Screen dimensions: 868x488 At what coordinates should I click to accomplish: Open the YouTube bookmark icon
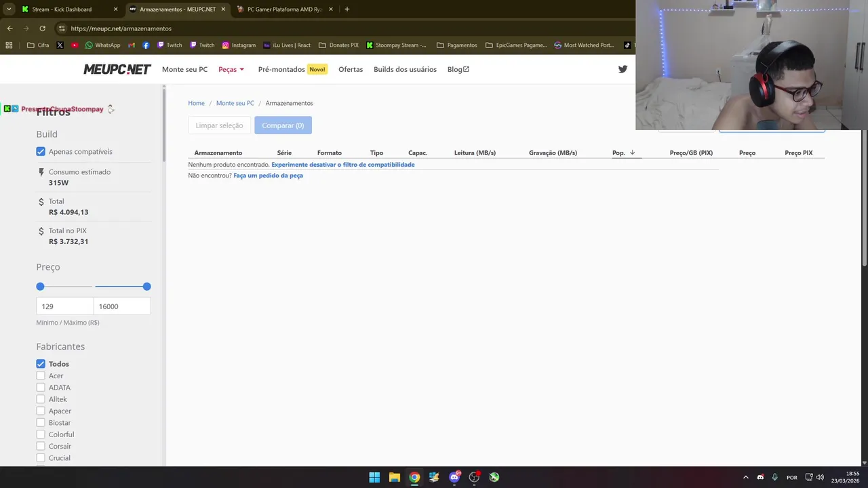click(75, 45)
